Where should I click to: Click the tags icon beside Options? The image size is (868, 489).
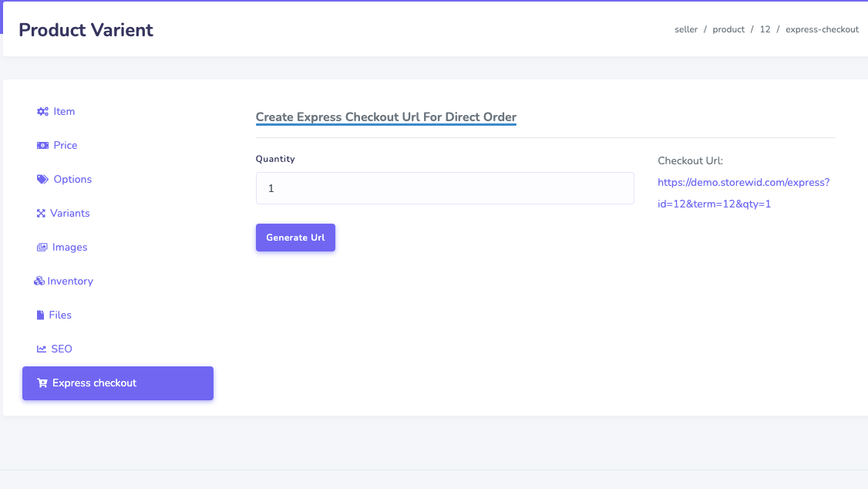42,180
